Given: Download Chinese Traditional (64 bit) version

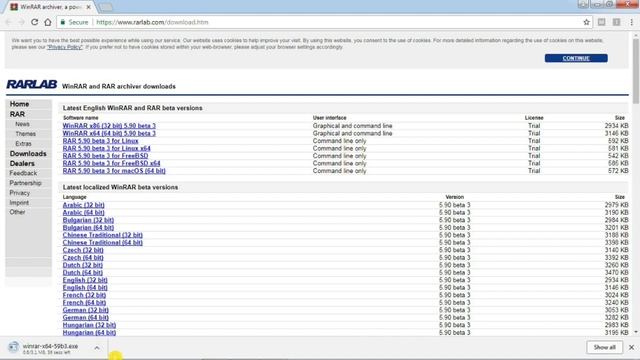Looking at the screenshot, I should tap(102, 242).
